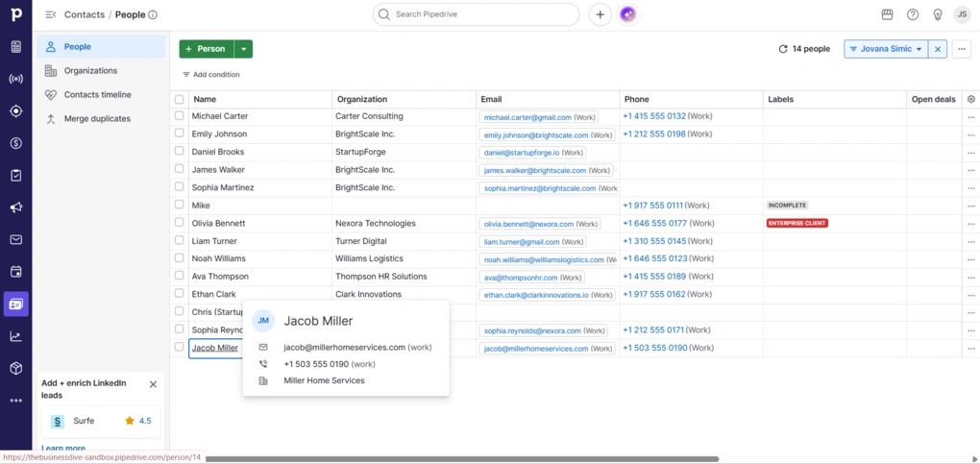Viewport: 980px width, 464px height.
Task: Focus the Search Pipedrive field
Action: click(x=477, y=14)
